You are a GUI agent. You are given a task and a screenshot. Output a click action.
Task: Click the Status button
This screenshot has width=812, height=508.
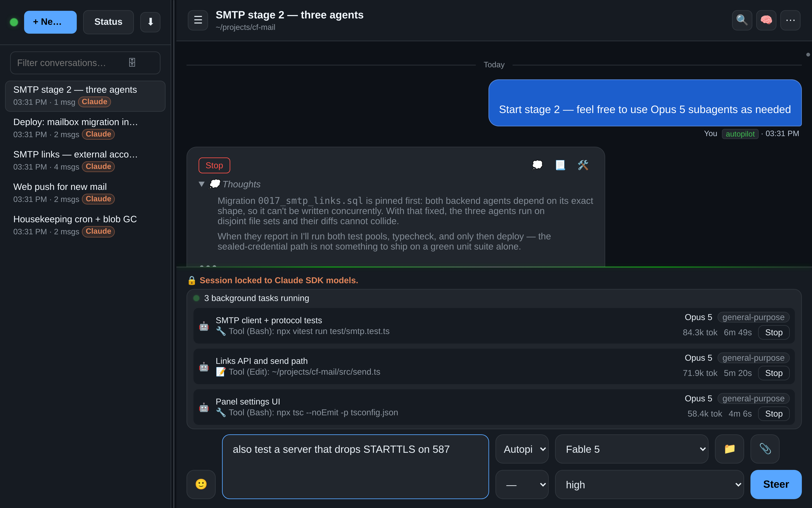pos(108,22)
